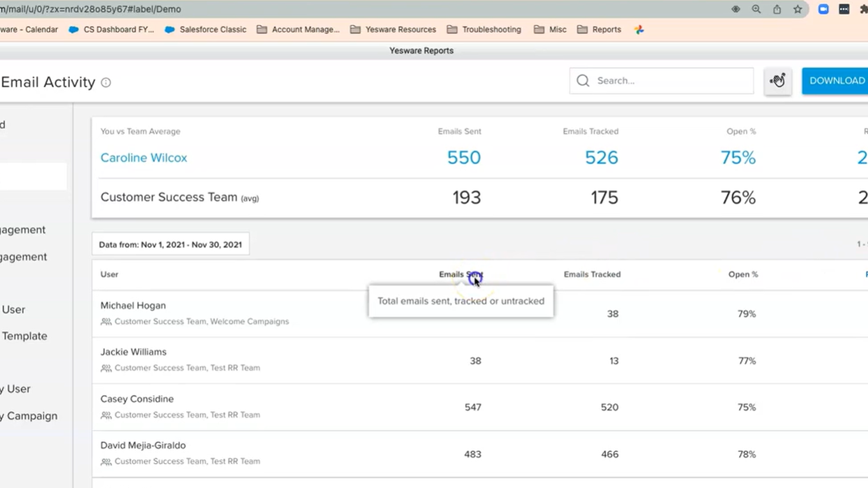Open the date range Nov 1 - Nov 30 selector
The height and width of the screenshot is (488, 868).
click(171, 244)
